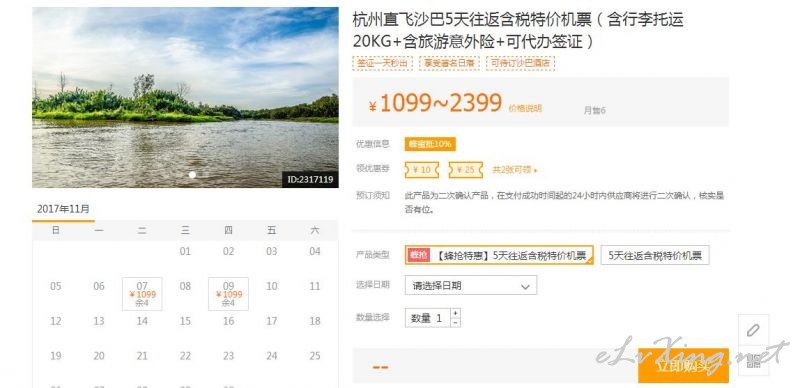This screenshot has height=388, width=800.
Task: Open the QR code icon on right
Action: point(753,361)
